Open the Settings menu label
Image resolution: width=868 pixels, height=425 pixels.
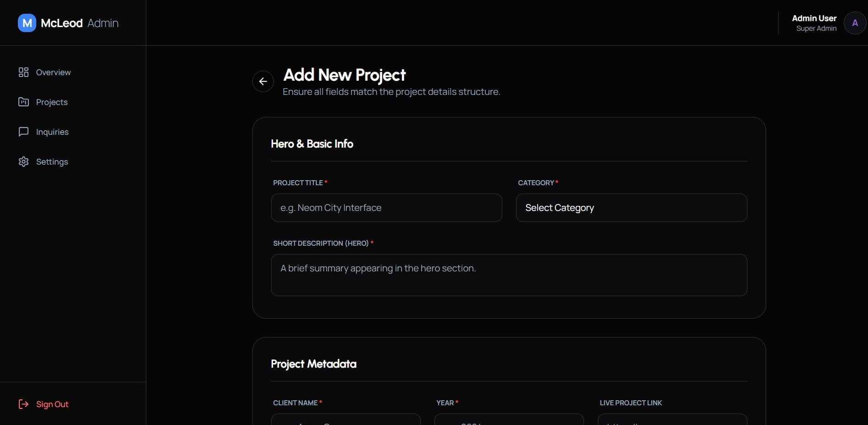click(52, 162)
